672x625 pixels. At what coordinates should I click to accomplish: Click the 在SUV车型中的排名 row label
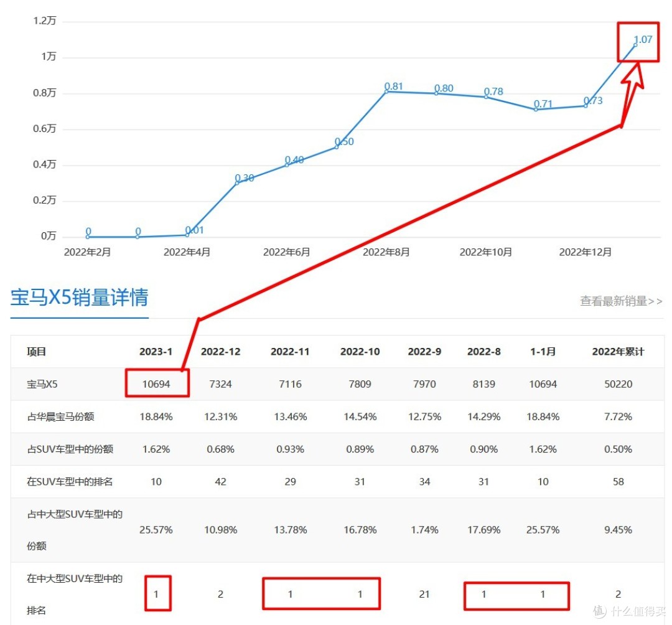(70, 481)
